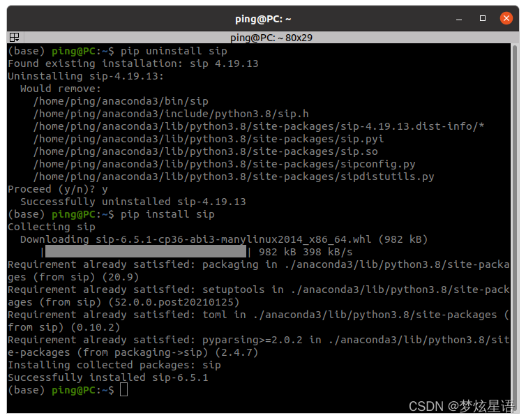Click the '/home/ping/anaconda3/bin/sip' path
The image size is (526, 420).
point(121,101)
